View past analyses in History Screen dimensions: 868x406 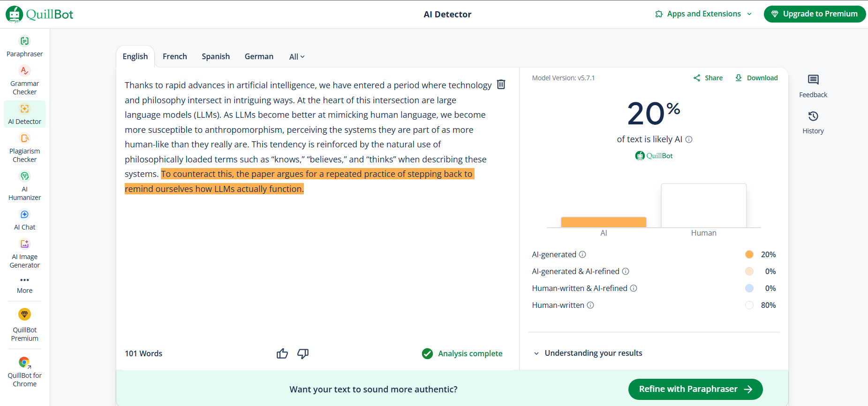[813, 122]
